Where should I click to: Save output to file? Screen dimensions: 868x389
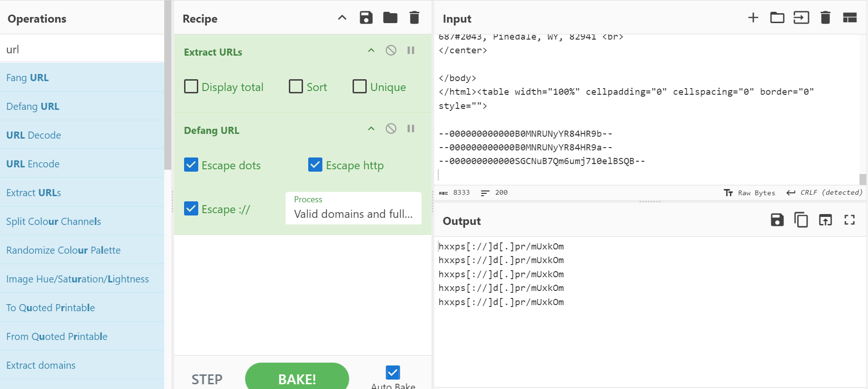pos(777,220)
